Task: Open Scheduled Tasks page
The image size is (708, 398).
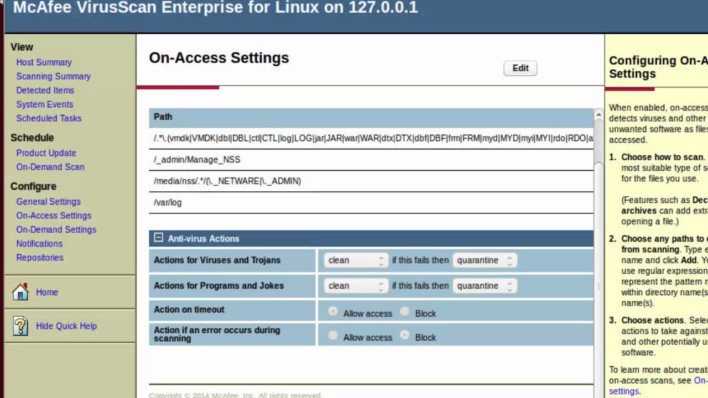Action: pos(49,118)
